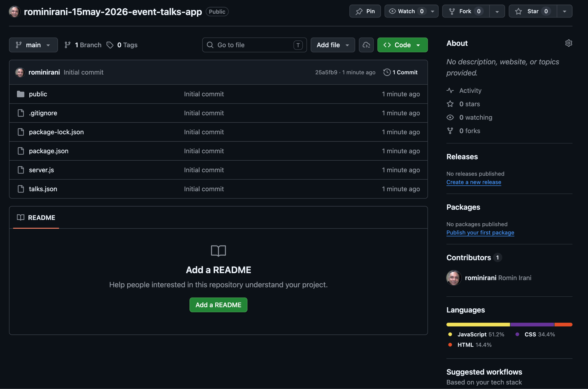This screenshot has width=588, height=389.
Task: Click the Releases heading link
Action: [x=462, y=157]
